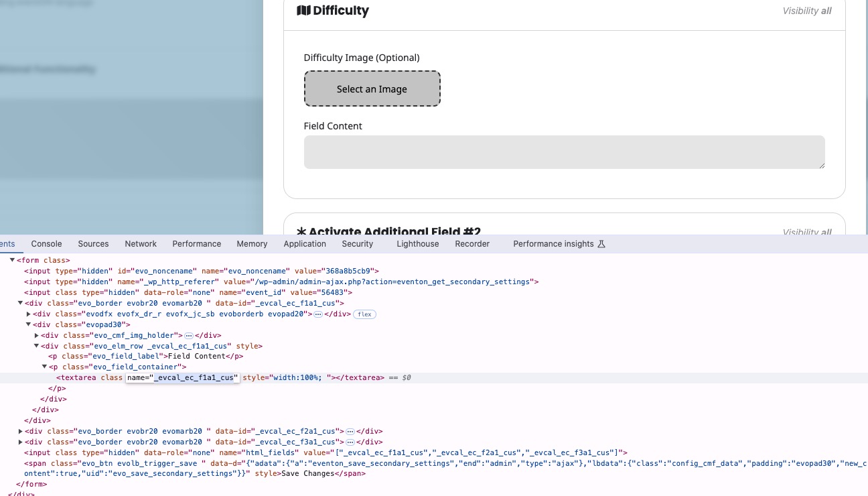The width and height of the screenshot is (868, 496).
Task: Click the Field Content label above the textarea
Action: (x=333, y=126)
